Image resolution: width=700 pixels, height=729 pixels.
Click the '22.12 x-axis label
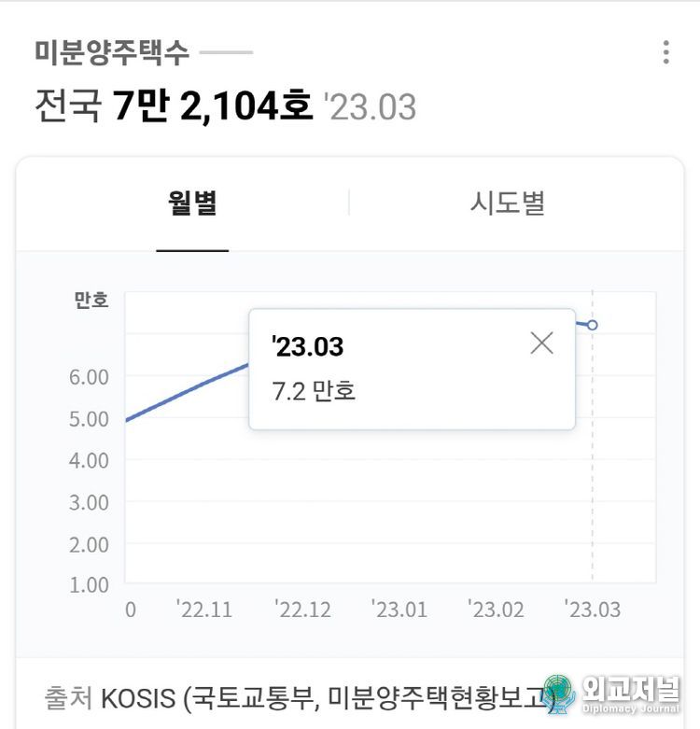click(x=302, y=610)
